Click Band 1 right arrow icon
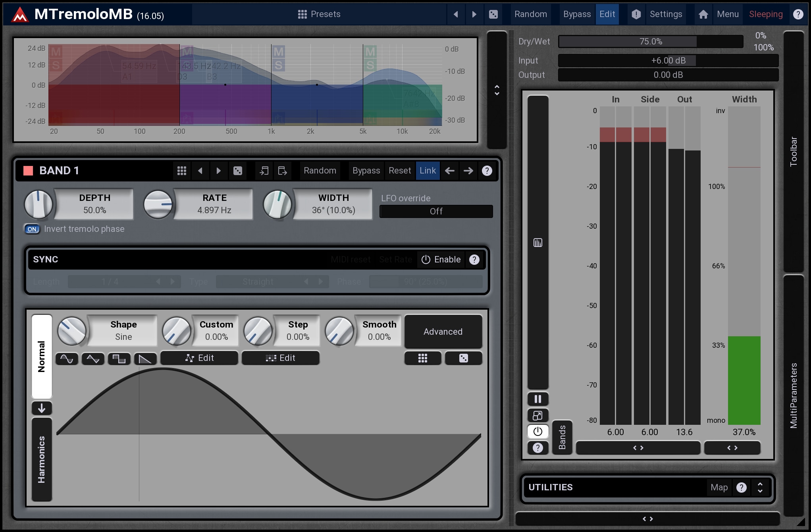 click(468, 171)
